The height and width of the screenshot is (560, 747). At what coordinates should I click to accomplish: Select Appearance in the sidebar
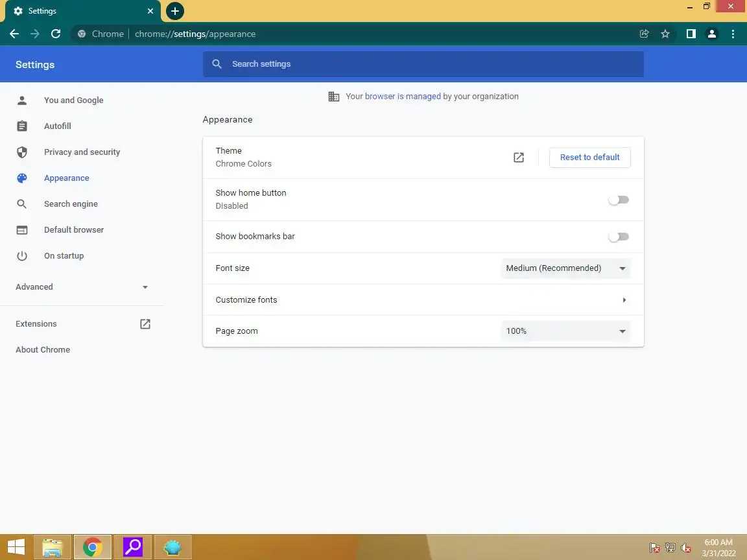coord(67,178)
